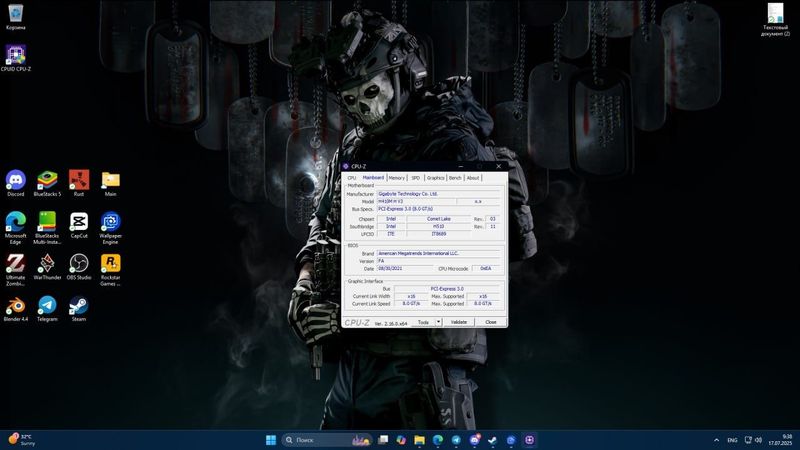Click the Chipset value Comet Lake
The height and width of the screenshot is (450, 800).
pos(439,219)
